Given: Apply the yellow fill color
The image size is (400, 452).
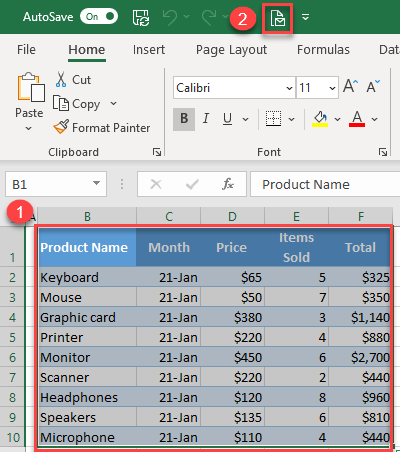Looking at the screenshot, I should coord(320,119).
